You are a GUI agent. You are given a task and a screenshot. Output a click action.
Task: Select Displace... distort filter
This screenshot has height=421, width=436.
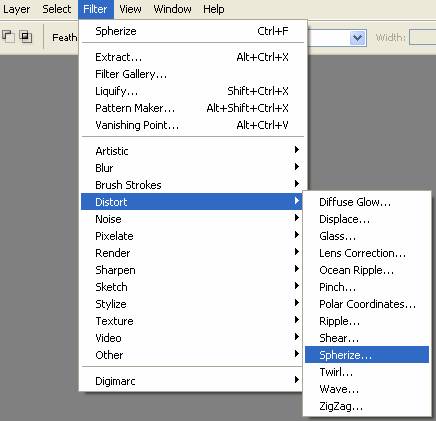point(367,219)
